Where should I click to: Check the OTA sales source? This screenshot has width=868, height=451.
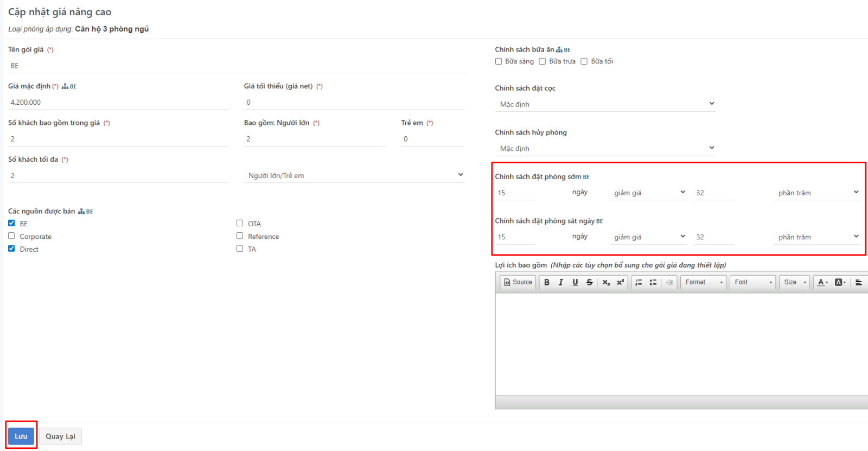click(240, 223)
